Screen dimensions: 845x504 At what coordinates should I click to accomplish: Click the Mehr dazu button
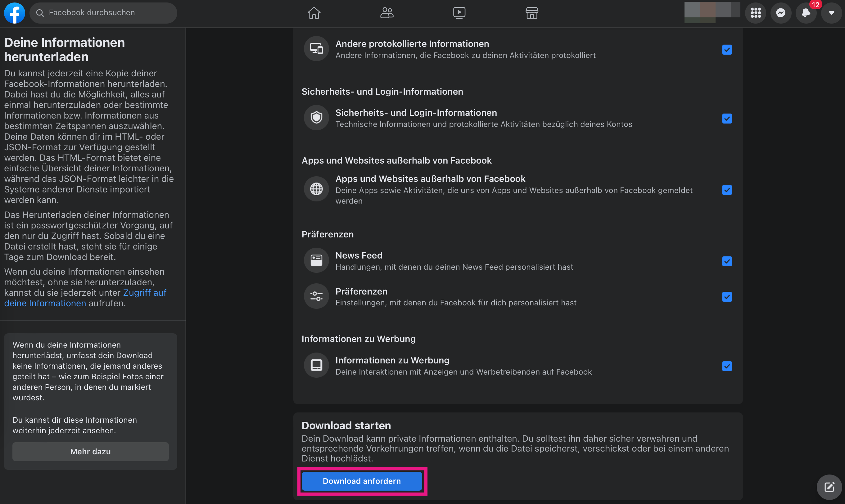coord(90,451)
